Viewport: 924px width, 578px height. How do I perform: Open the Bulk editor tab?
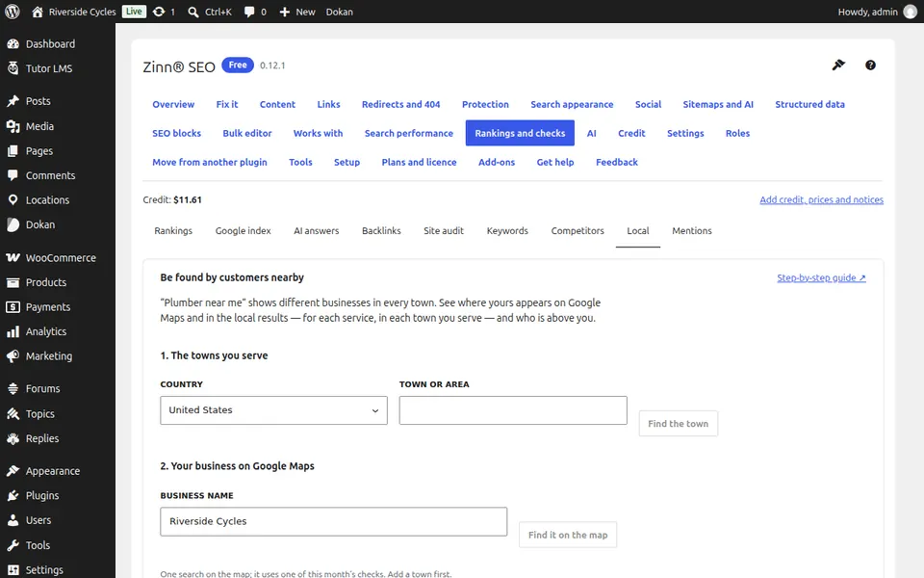247,133
